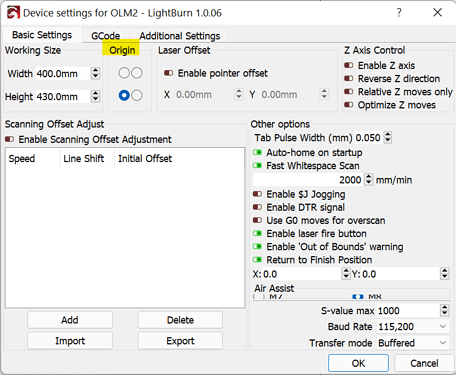Enable $J Jogging toggle
The image size is (456, 375).
click(x=257, y=194)
